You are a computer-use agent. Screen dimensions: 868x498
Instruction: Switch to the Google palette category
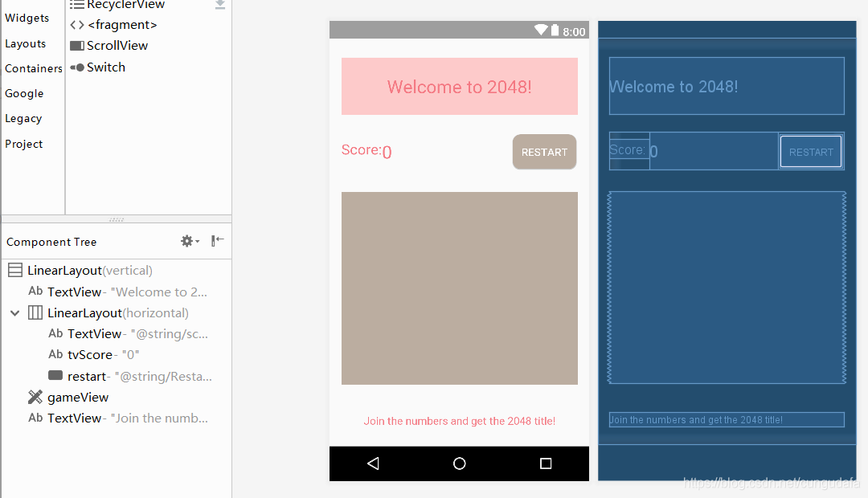click(24, 93)
